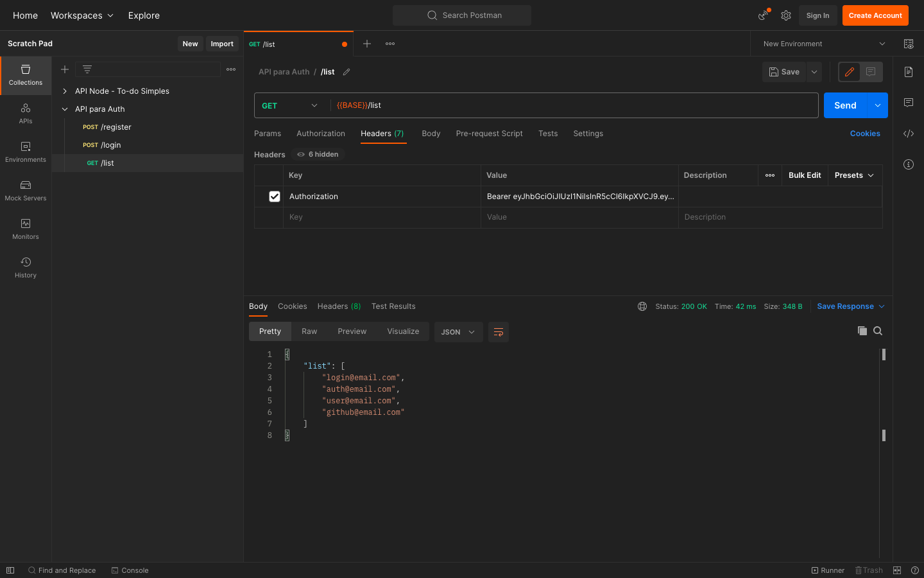
Task: Collapse API para Auth collection
Action: 65,109
